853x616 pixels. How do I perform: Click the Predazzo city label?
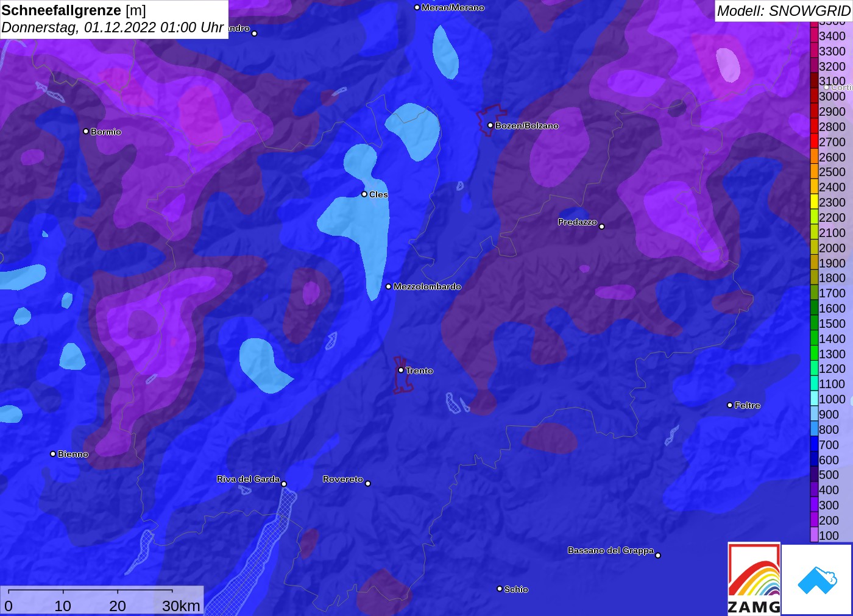pyautogui.click(x=577, y=222)
